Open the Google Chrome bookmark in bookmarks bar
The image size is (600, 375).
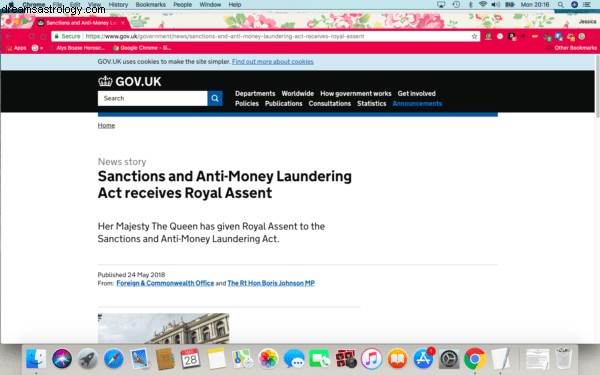pos(142,48)
